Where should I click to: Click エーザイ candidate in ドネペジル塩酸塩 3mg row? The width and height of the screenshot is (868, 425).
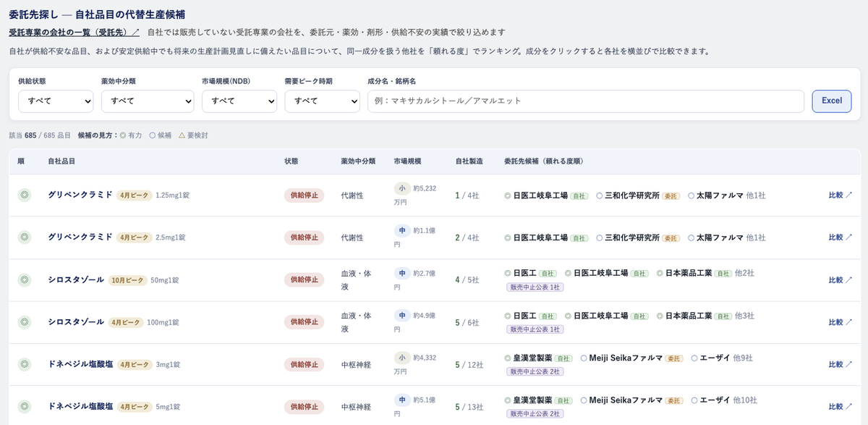715,358
